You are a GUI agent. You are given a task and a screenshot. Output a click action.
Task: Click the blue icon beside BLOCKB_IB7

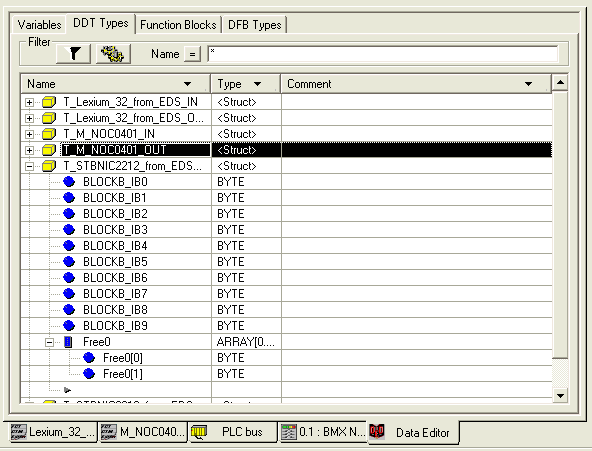pos(69,294)
